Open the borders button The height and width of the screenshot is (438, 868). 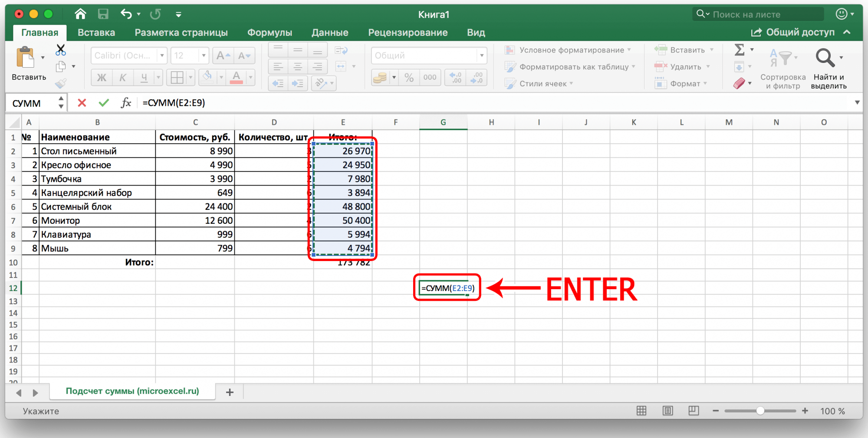pyautogui.click(x=177, y=78)
